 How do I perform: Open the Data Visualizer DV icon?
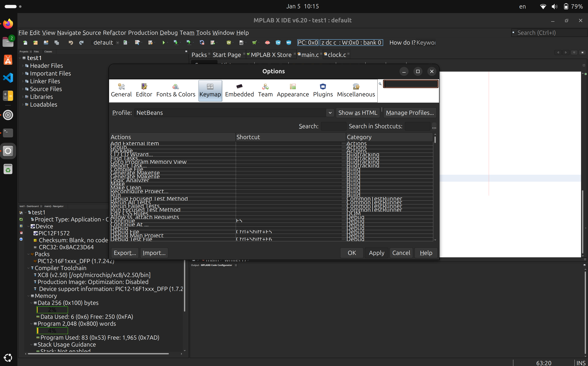(x=229, y=43)
